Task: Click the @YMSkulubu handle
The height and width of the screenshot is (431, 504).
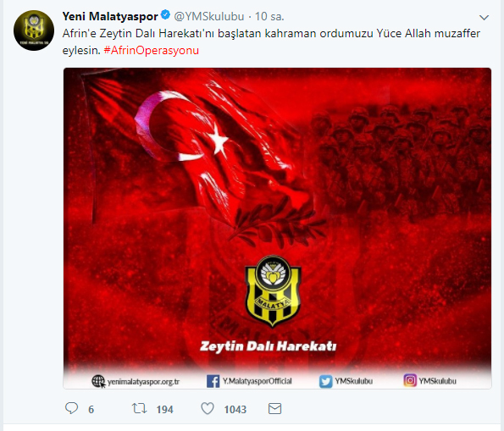Action: [x=209, y=16]
